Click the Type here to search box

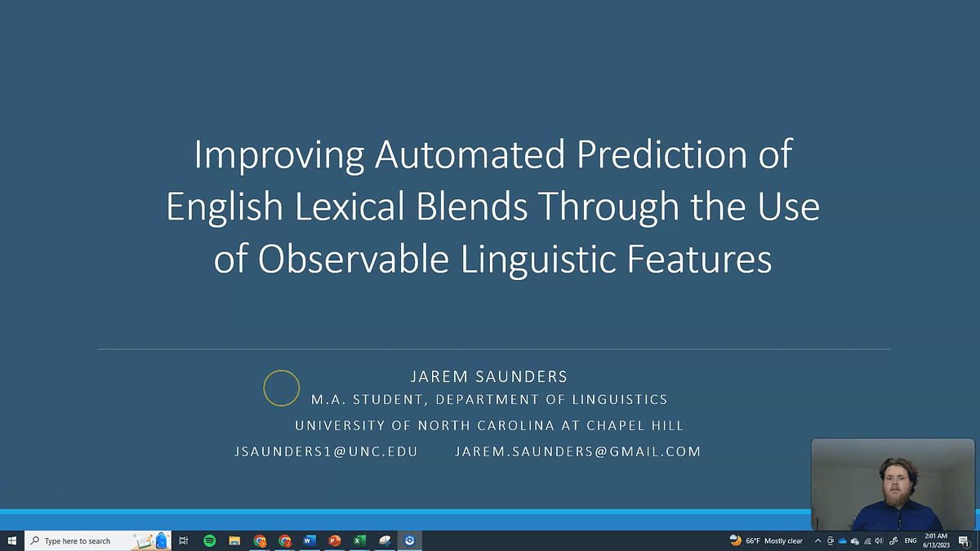[100, 540]
